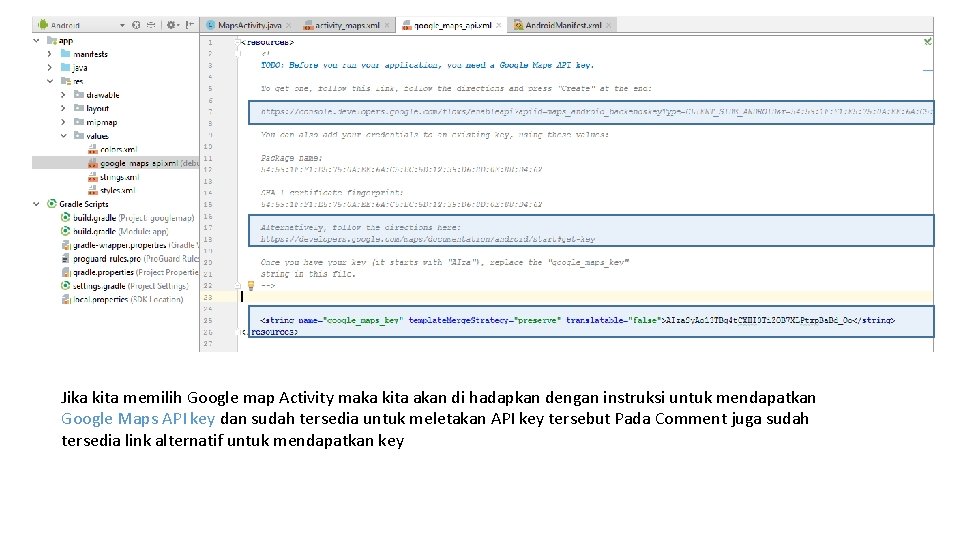Select google_maps_api.xml in project tree
Screen dimensions: 960x540
pos(143,163)
